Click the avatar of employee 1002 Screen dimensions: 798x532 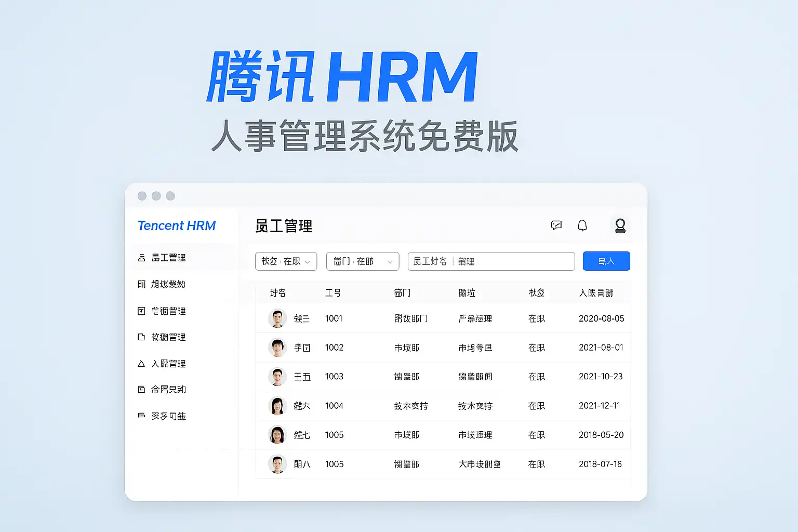(277, 348)
